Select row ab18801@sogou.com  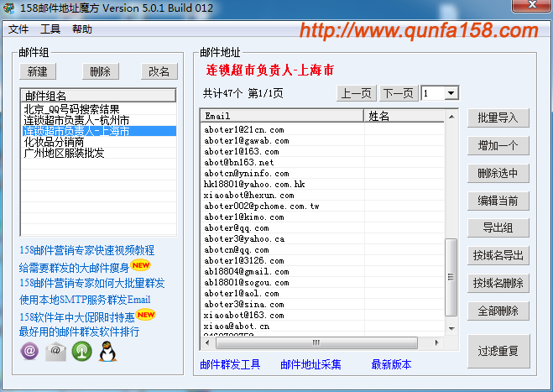coord(323,283)
